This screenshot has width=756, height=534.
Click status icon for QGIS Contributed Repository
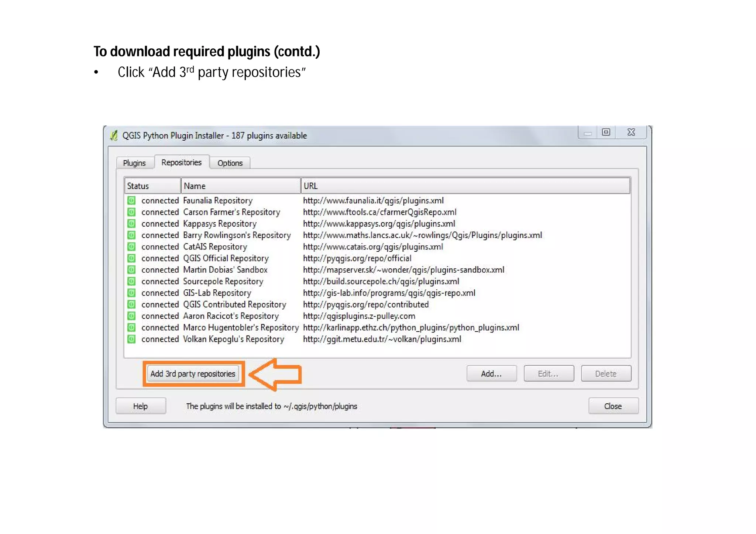coord(131,304)
